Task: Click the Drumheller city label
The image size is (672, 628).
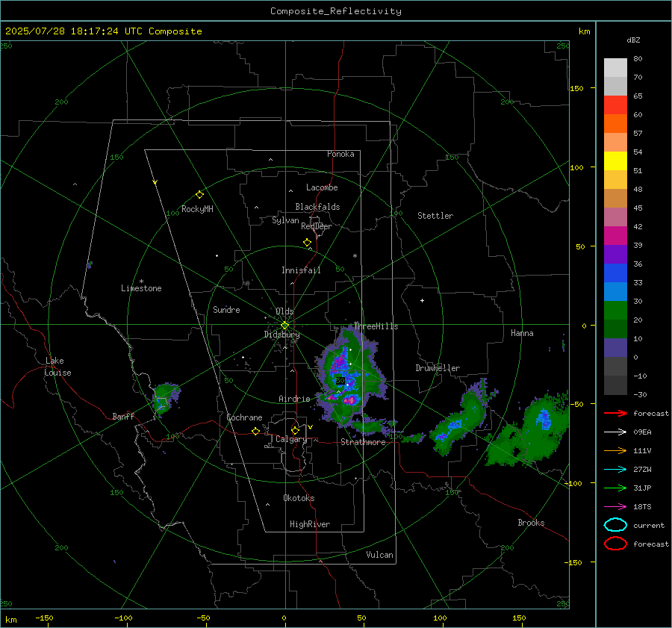Action: click(x=438, y=368)
